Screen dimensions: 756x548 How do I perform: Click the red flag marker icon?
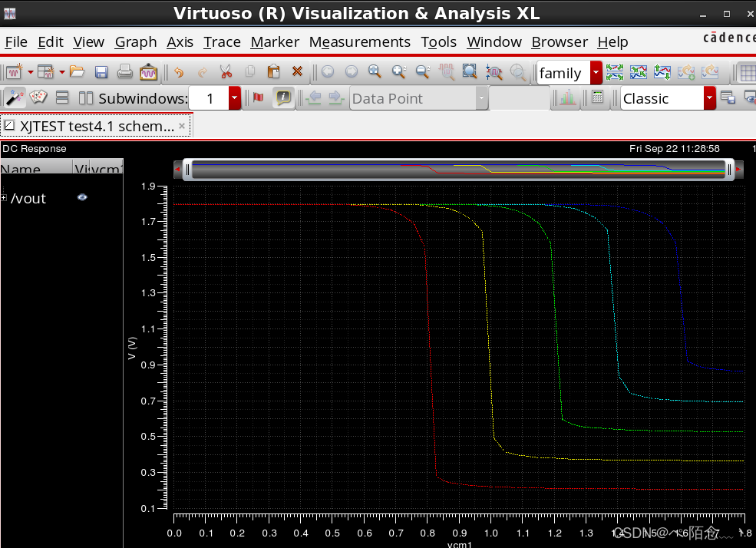coord(259,97)
